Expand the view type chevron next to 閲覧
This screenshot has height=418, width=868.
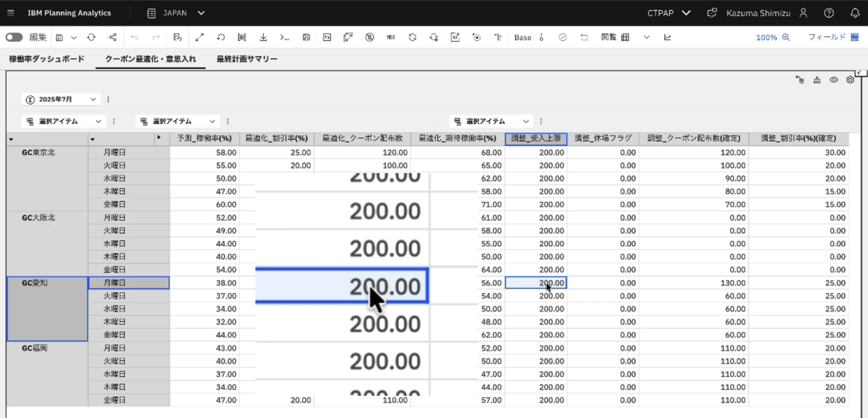(x=646, y=37)
